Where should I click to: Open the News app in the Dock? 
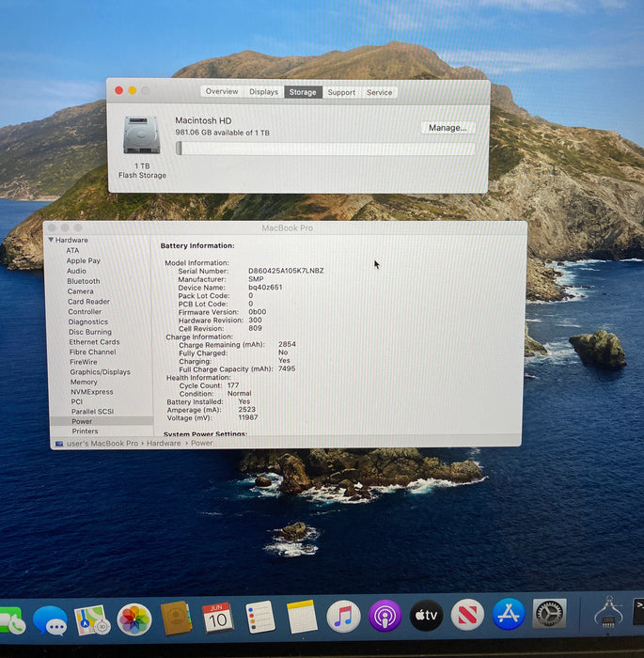(x=467, y=615)
